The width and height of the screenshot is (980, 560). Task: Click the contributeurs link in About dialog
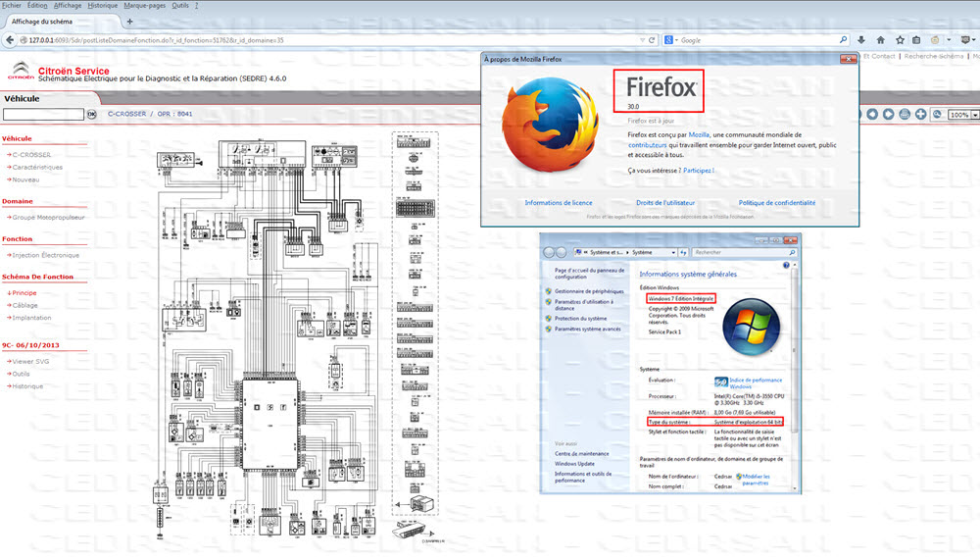click(x=647, y=144)
